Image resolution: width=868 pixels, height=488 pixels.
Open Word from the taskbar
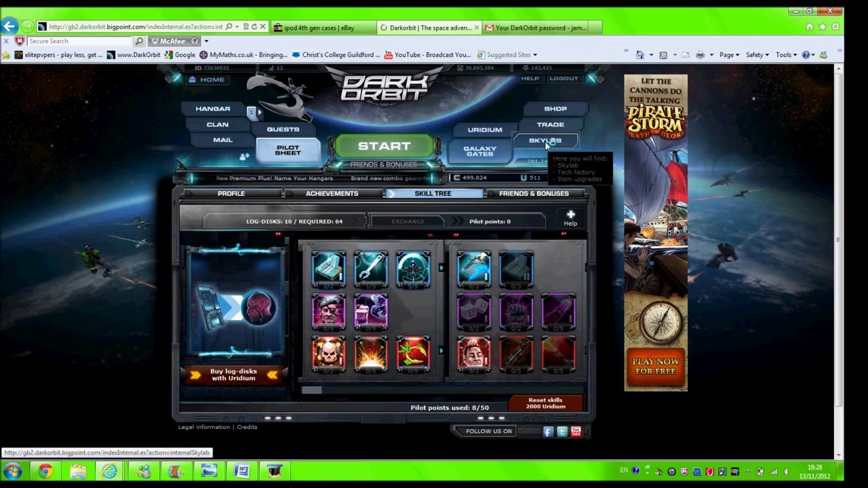(241, 471)
